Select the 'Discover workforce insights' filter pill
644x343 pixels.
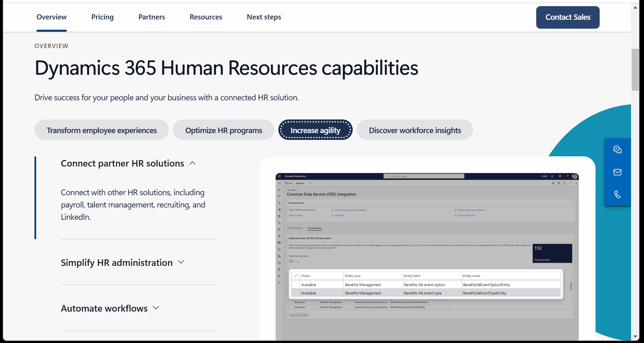[x=415, y=130]
